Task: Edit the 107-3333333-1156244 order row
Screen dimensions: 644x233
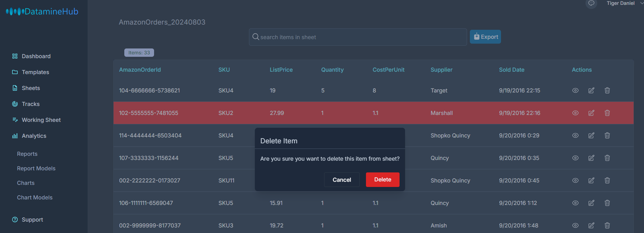Action: [591, 158]
